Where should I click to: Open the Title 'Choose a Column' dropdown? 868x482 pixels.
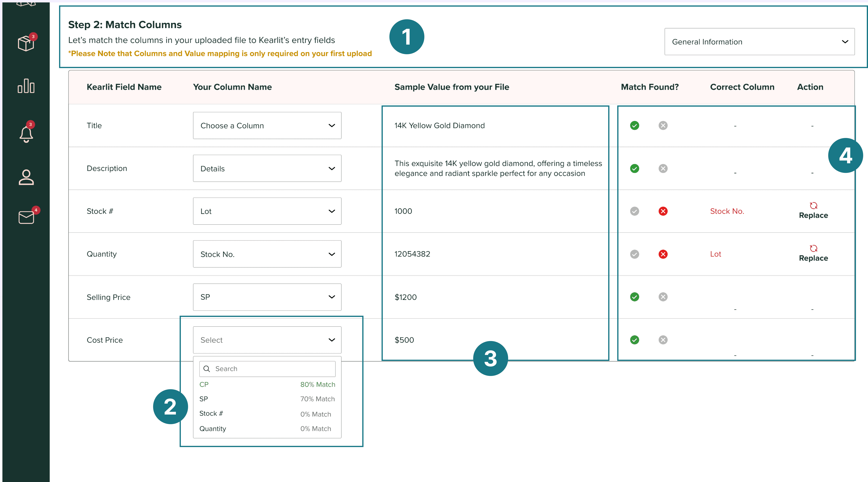pos(267,126)
